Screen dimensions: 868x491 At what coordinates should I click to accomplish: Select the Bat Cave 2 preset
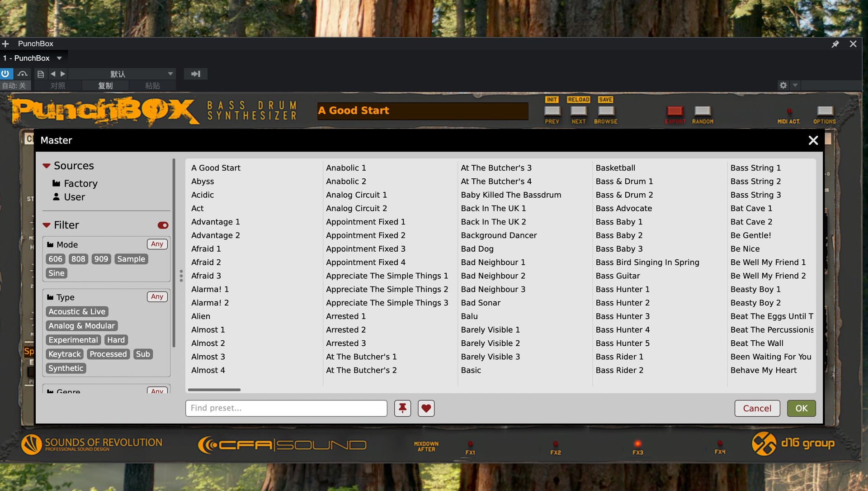coord(751,222)
